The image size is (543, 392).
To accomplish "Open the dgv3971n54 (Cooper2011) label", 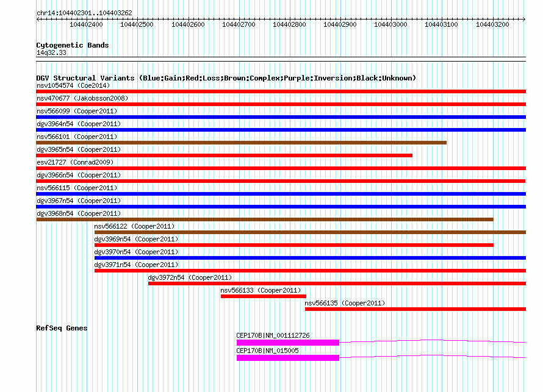I will (136, 265).
